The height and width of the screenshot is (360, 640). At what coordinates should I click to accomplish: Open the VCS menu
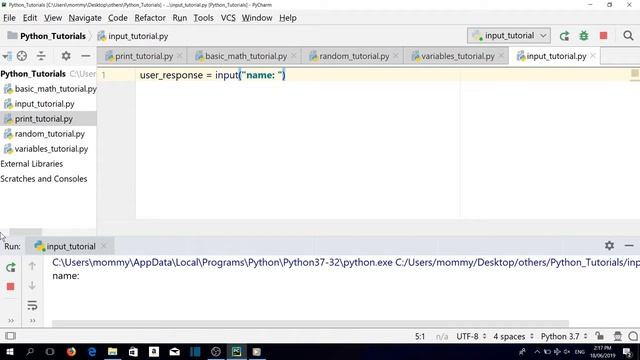point(228,18)
